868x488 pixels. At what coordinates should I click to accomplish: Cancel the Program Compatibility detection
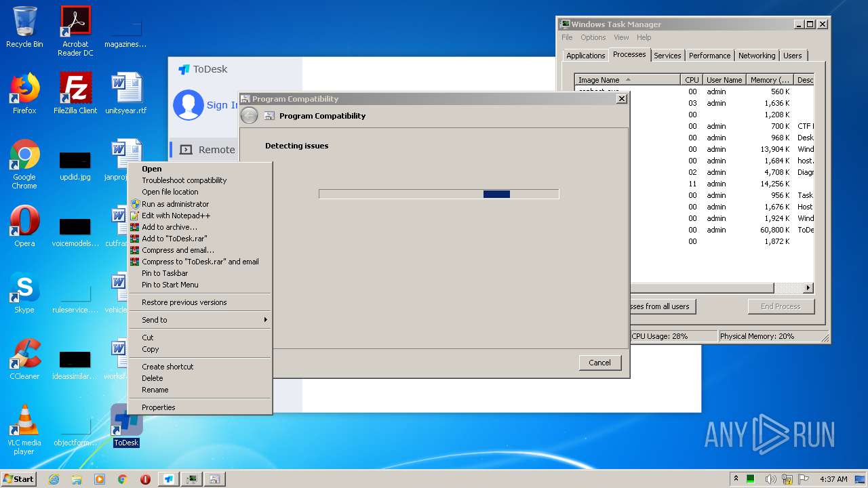(x=600, y=363)
